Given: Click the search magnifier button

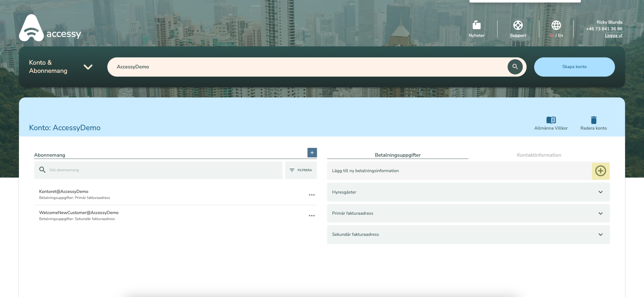Looking at the screenshot, I should point(515,67).
